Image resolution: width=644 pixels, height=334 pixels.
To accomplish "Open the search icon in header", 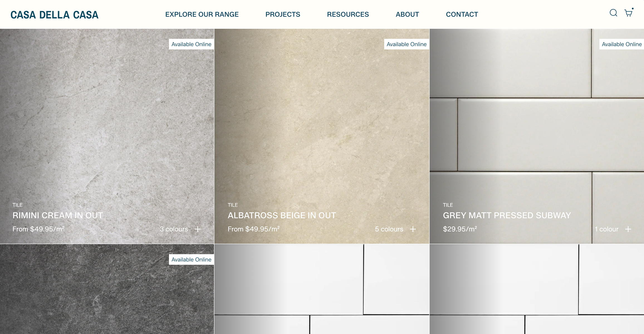I will point(613,13).
